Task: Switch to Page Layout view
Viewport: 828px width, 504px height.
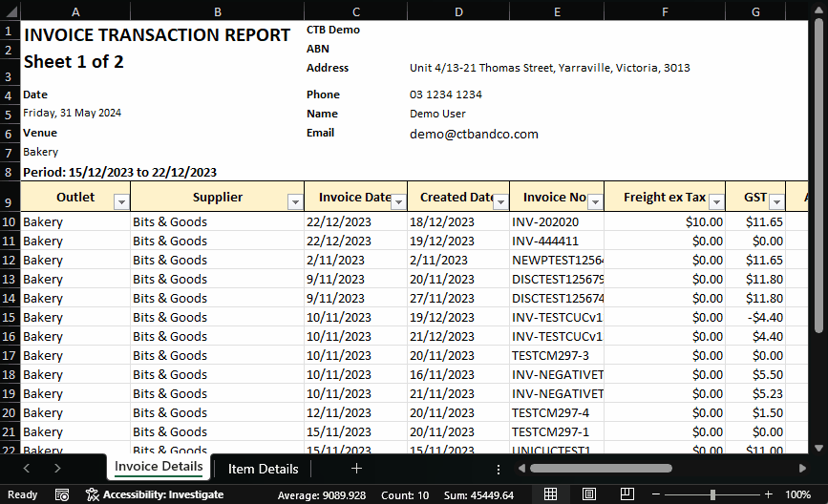Action: tap(589, 494)
